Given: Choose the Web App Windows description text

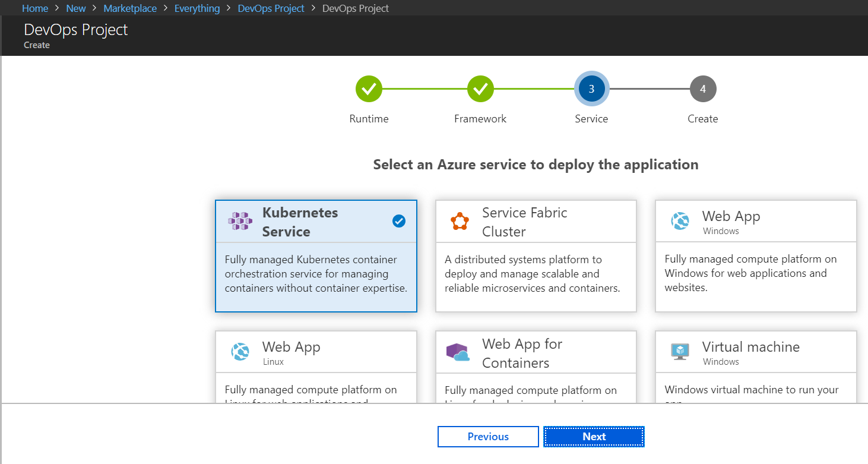Looking at the screenshot, I should click(750, 273).
